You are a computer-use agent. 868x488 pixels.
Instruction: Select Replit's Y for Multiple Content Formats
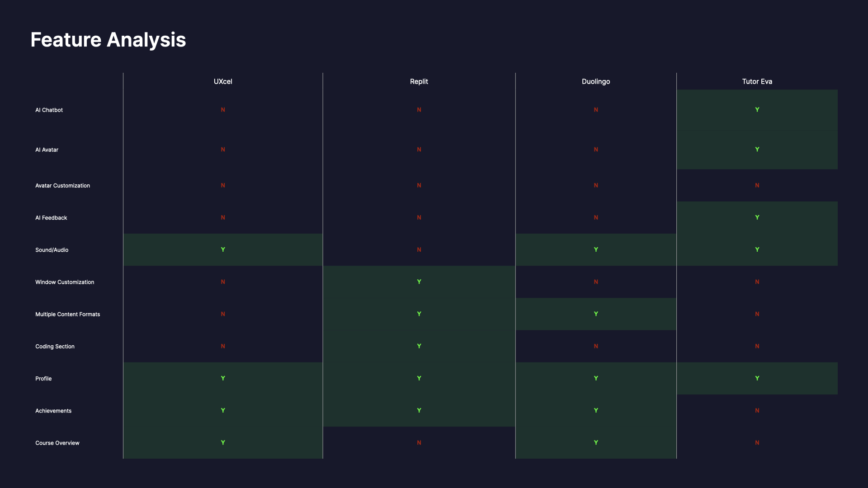tap(419, 314)
